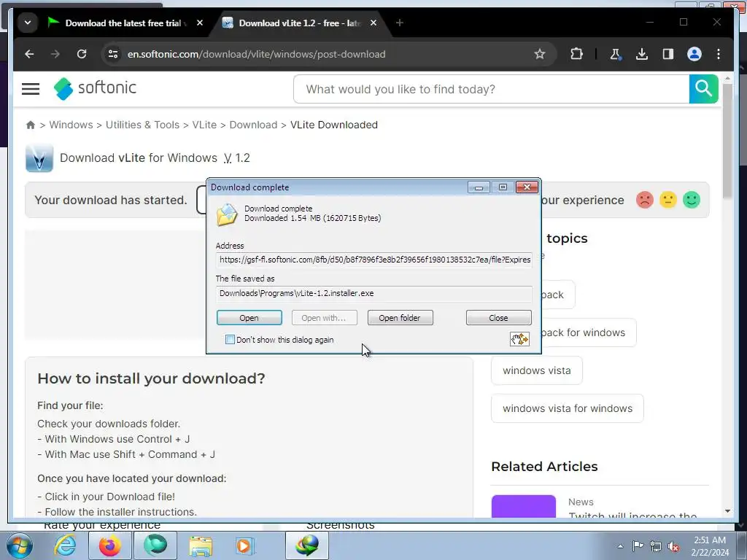
Task: Open Internet Download Manager taskbar icon
Action: (x=307, y=545)
